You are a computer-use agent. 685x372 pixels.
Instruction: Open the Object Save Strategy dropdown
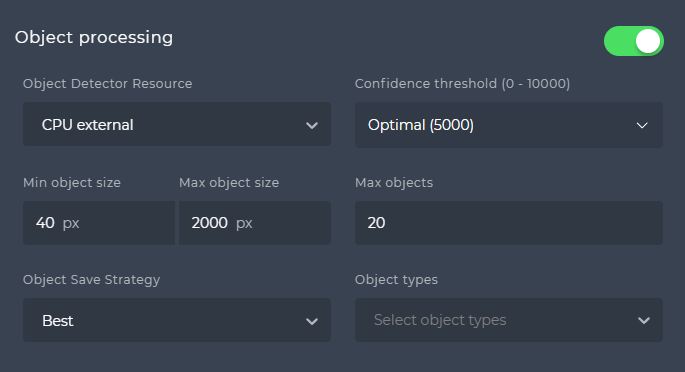177,320
